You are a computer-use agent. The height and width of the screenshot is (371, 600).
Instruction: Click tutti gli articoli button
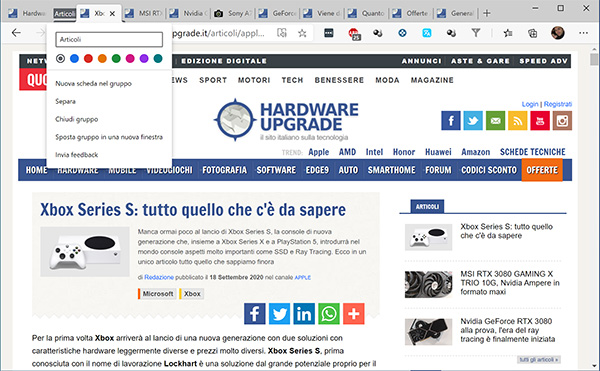point(539,360)
